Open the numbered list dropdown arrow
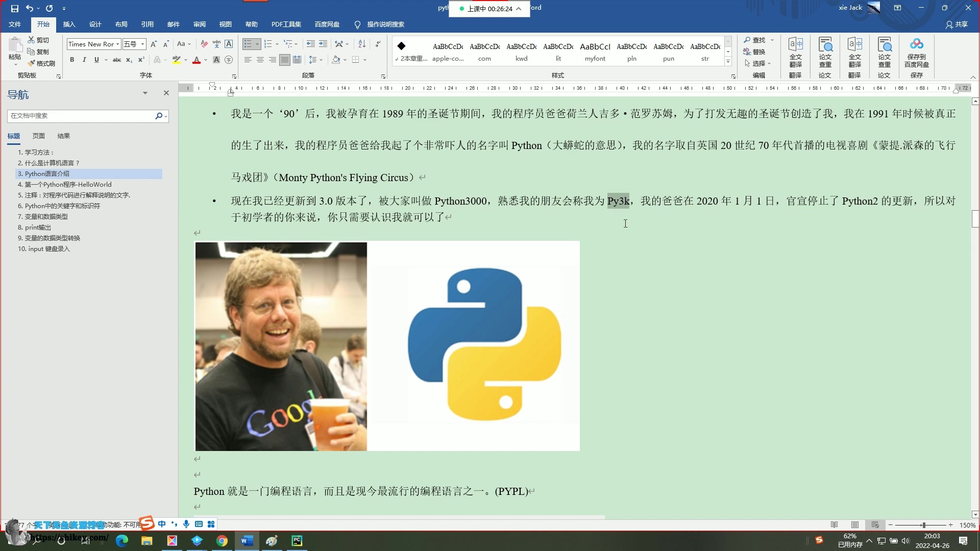Screen dimensions: 980x551 276,44
